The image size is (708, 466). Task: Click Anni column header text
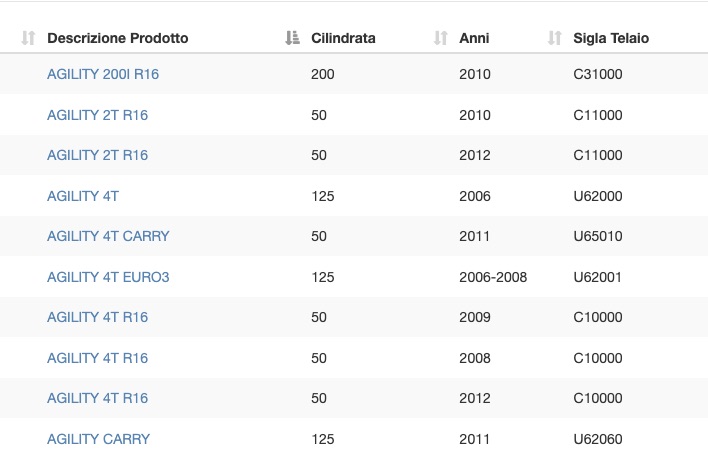pyautogui.click(x=474, y=38)
